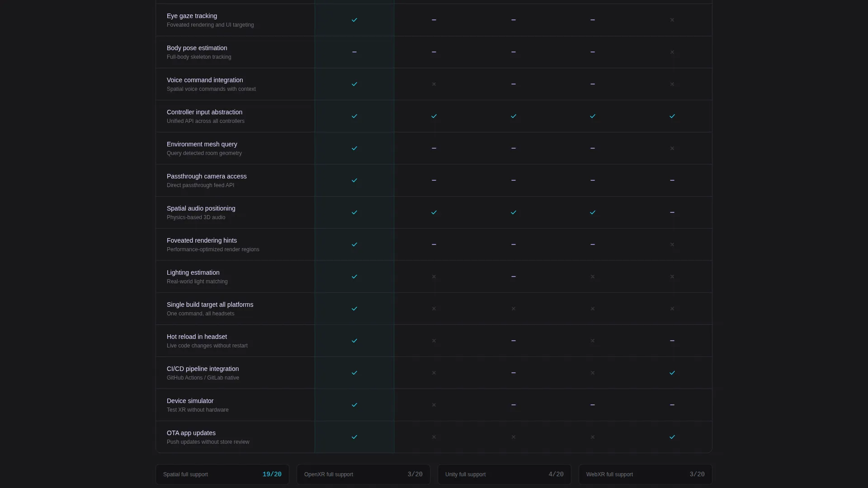
Task: Select the checkmark in Hot reload in headset row
Action: tap(354, 341)
